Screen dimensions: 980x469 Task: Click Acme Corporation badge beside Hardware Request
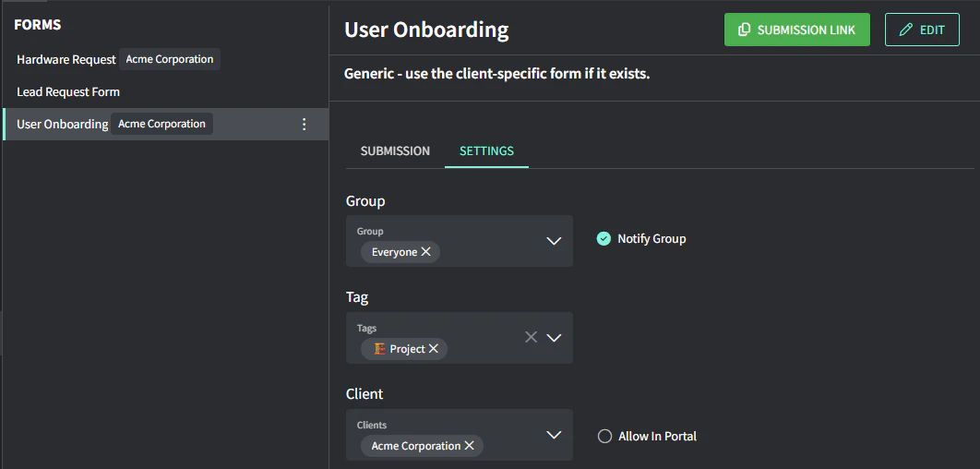point(170,60)
